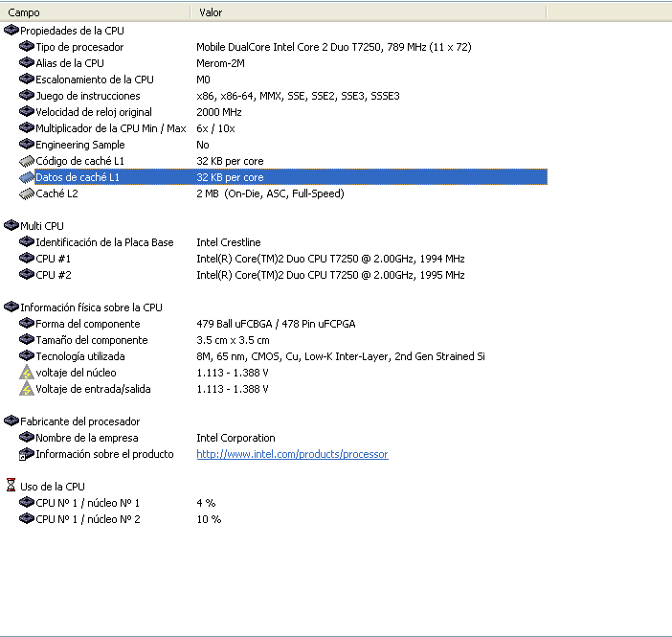Select the 'Información física sobre la CPU' heading
Image resolution: width=672 pixels, height=637 pixels.
91,307
